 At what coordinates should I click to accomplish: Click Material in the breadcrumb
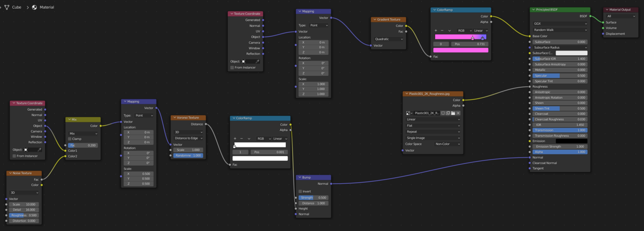point(46,7)
